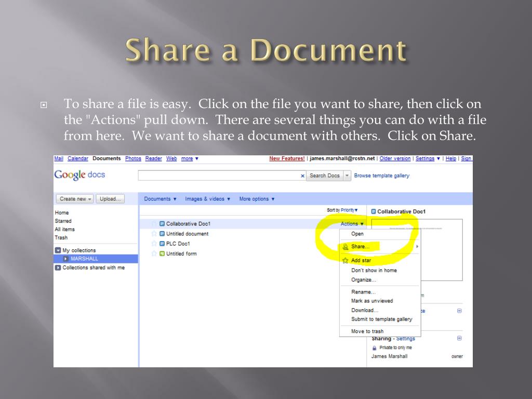Open Sharing Settings link in details pane

[405, 339]
